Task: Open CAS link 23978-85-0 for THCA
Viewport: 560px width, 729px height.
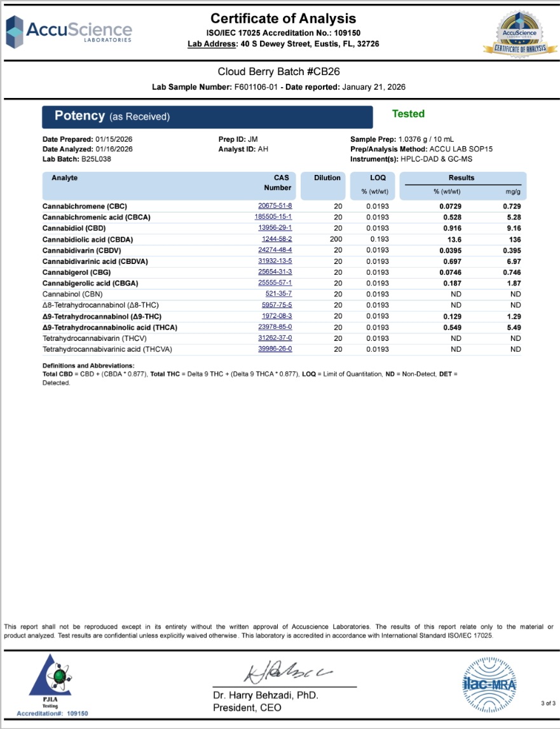Action: coord(275,327)
